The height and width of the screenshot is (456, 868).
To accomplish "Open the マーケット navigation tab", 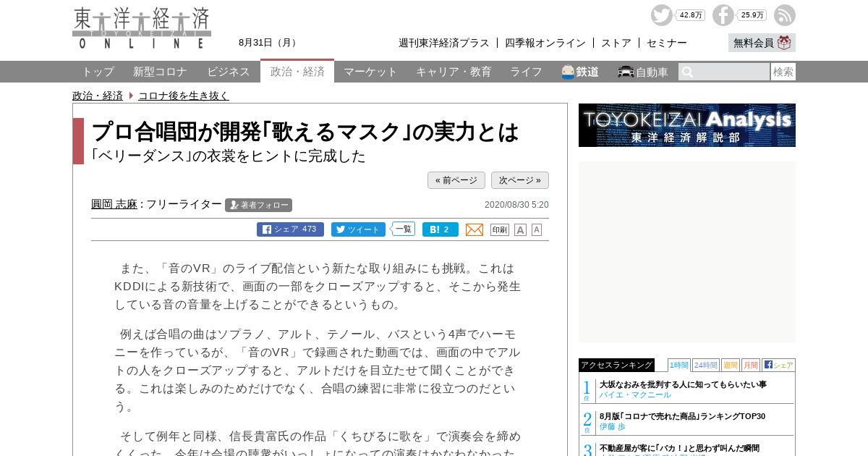I will [x=370, y=72].
